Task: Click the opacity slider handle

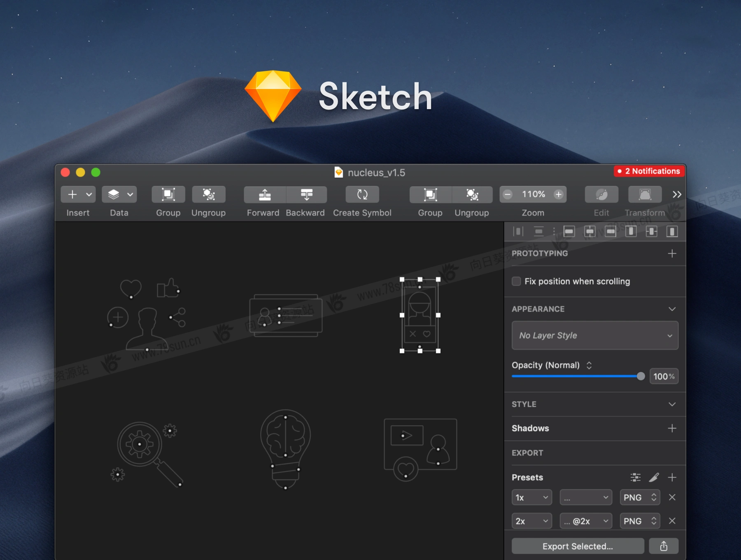Action: tap(641, 376)
